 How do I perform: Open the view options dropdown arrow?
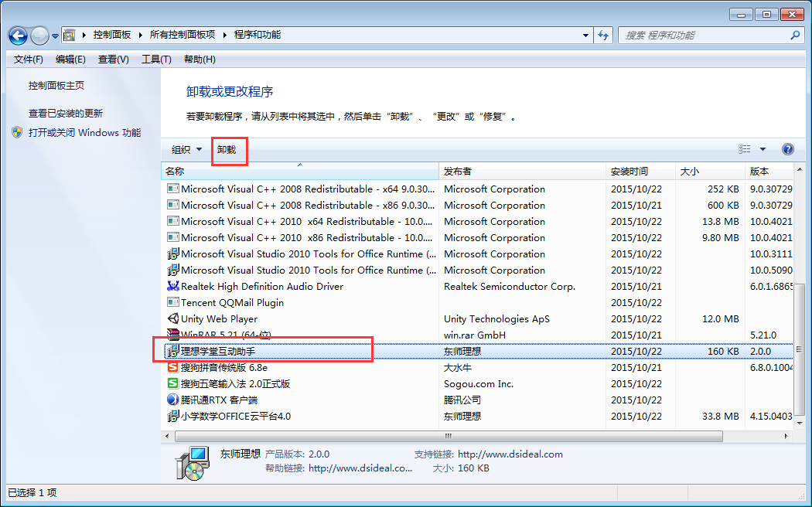pyautogui.click(x=763, y=150)
